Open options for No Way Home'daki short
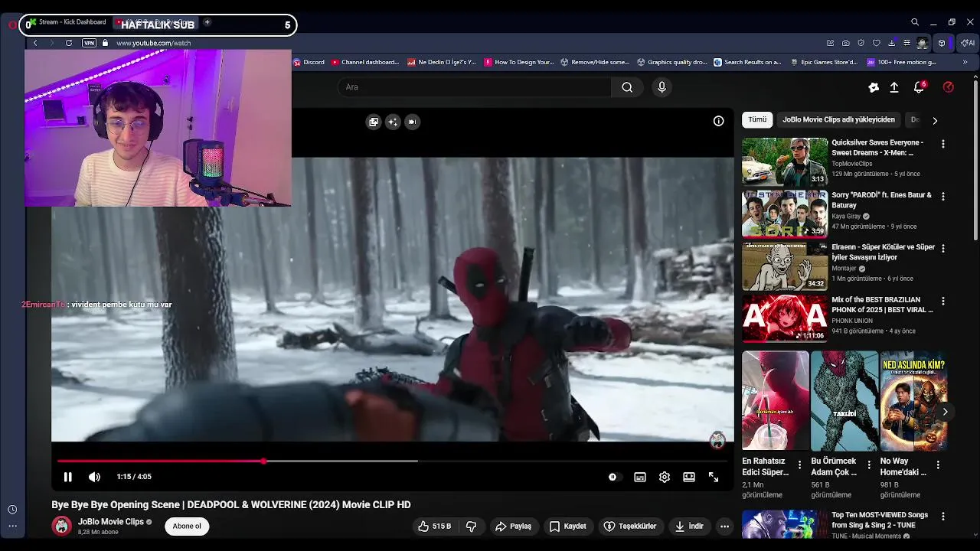The height and width of the screenshot is (551, 980). (x=938, y=465)
